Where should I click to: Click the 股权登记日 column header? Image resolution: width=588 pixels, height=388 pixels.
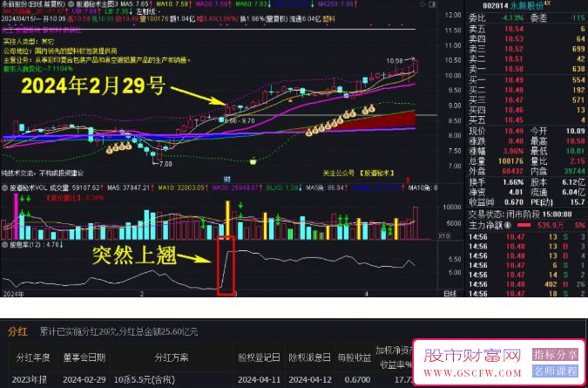pos(259,357)
